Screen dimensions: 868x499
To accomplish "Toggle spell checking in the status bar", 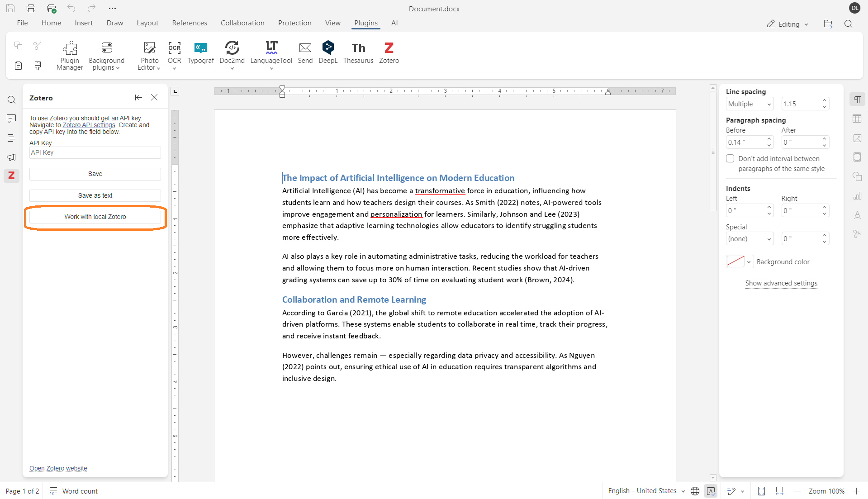I will (x=711, y=491).
